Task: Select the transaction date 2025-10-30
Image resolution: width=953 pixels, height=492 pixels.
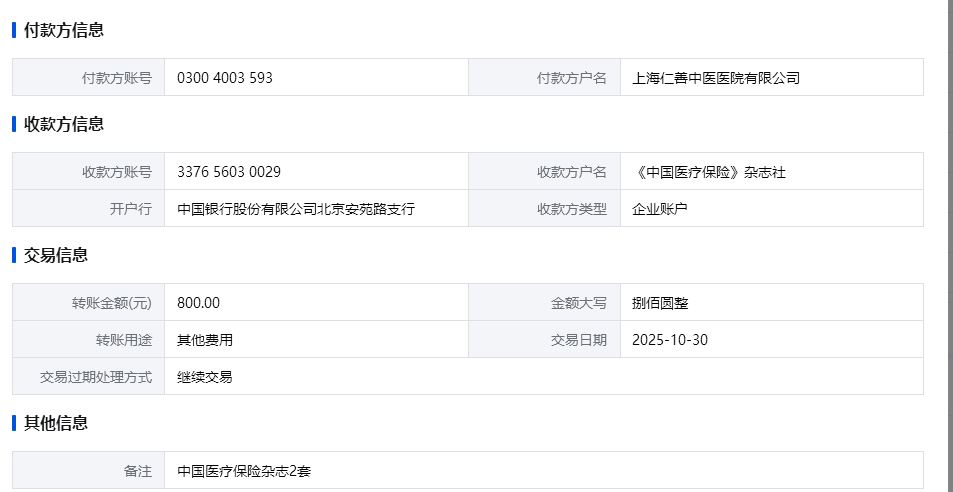Action: [670, 340]
